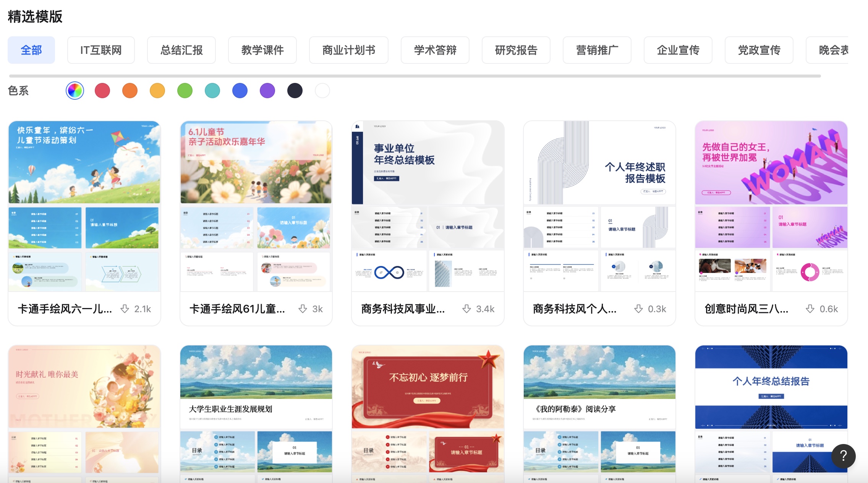This screenshot has width=868, height=483.
Task: Click the 色系 label
Action: pos(18,91)
